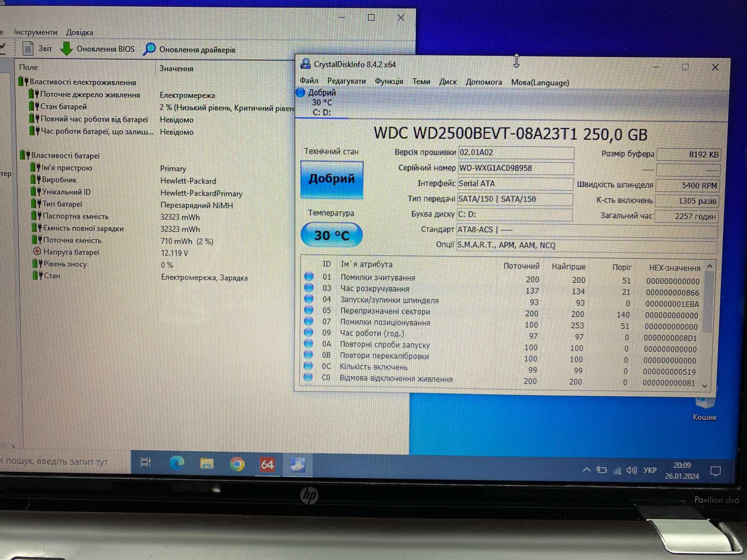Click the firmware version field 02.01A02
747x560 pixels.
pyautogui.click(x=516, y=153)
